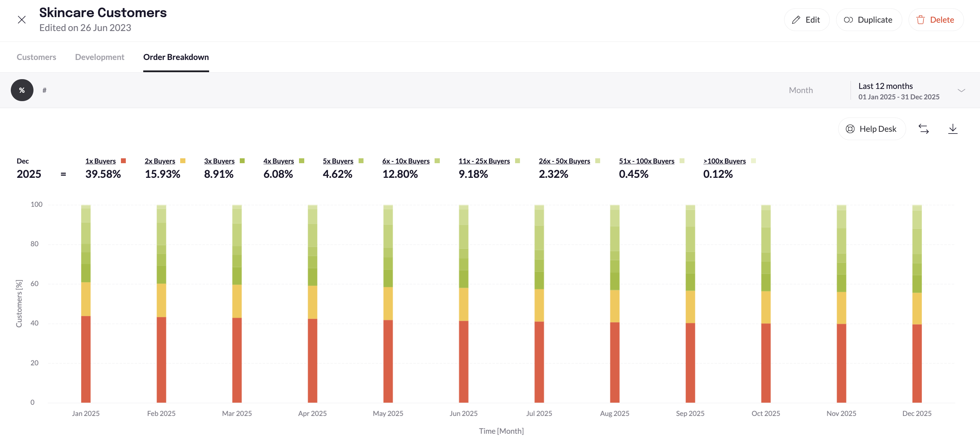The image size is (980, 447).
Task: Switch to percentage view toggle
Action: [22, 90]
